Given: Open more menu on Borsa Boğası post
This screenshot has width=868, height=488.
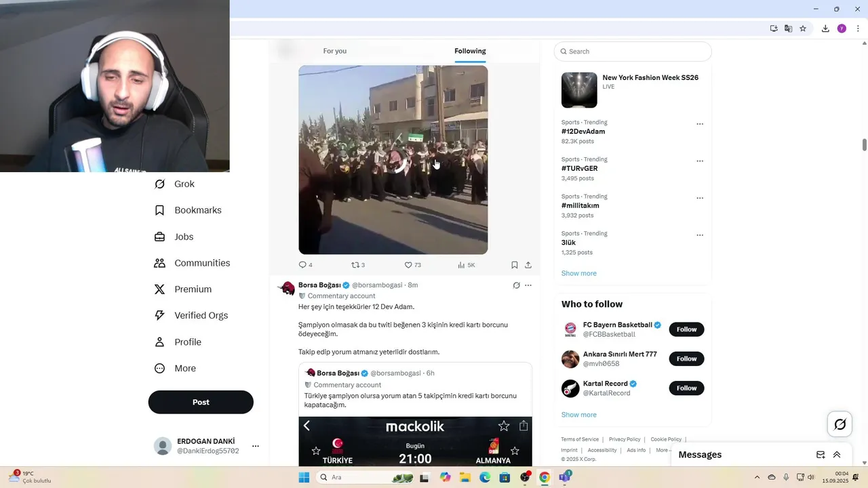Looking at the screenshot, I should click(x=528, y=285).
